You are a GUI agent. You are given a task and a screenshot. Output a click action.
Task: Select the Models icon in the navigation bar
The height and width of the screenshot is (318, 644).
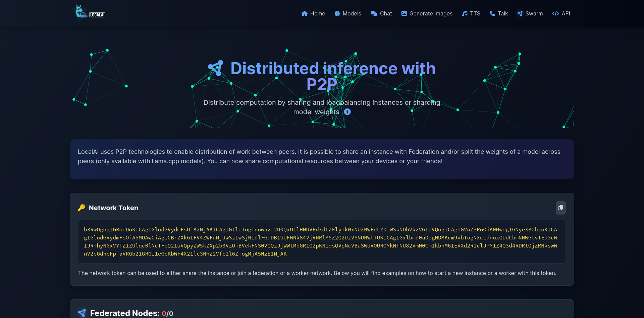(336, 13)
